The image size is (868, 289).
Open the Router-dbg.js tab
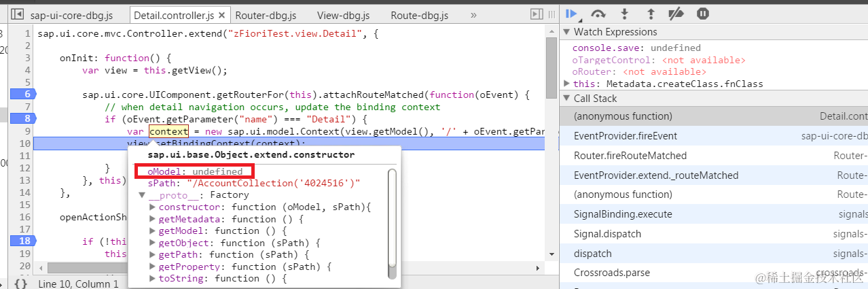click(264, 14)
